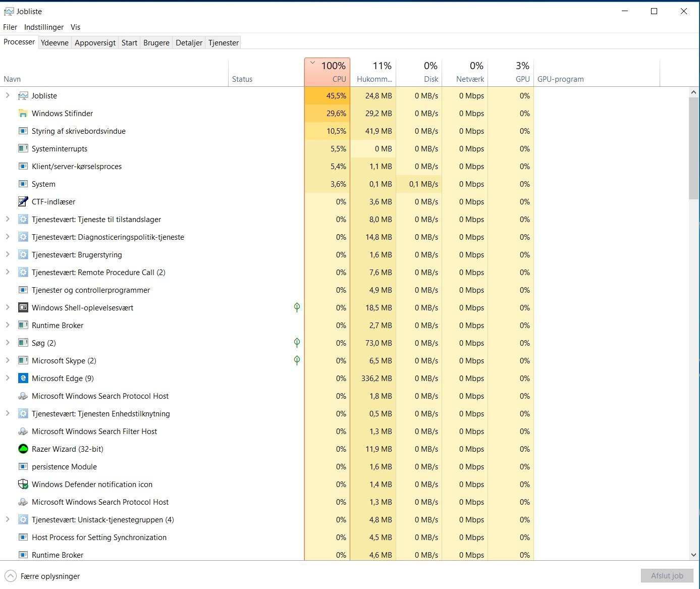Click the Search Filter Host icon

click(23, 432)
